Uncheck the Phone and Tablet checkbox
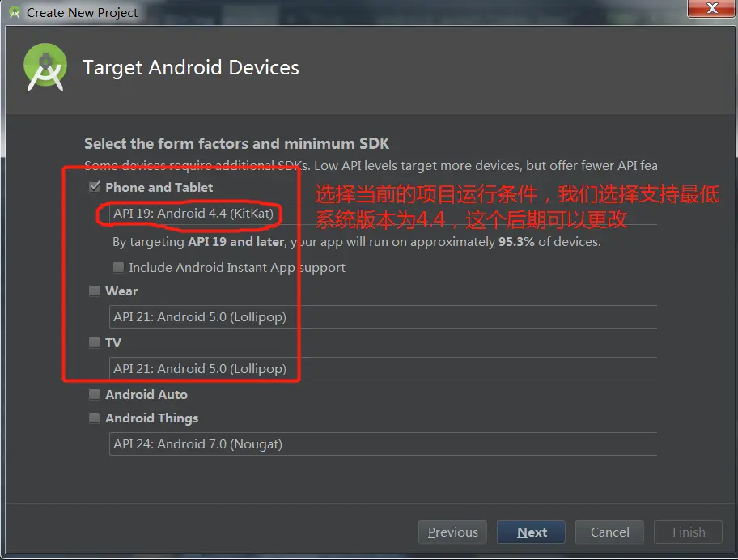The width and height of the screenshot is (738, 560). 95,187
